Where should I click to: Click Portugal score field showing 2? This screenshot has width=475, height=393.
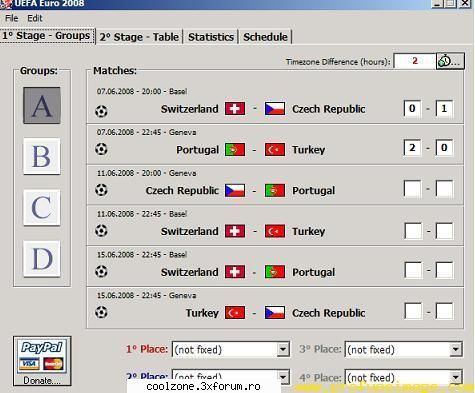[x=412, y=148]
